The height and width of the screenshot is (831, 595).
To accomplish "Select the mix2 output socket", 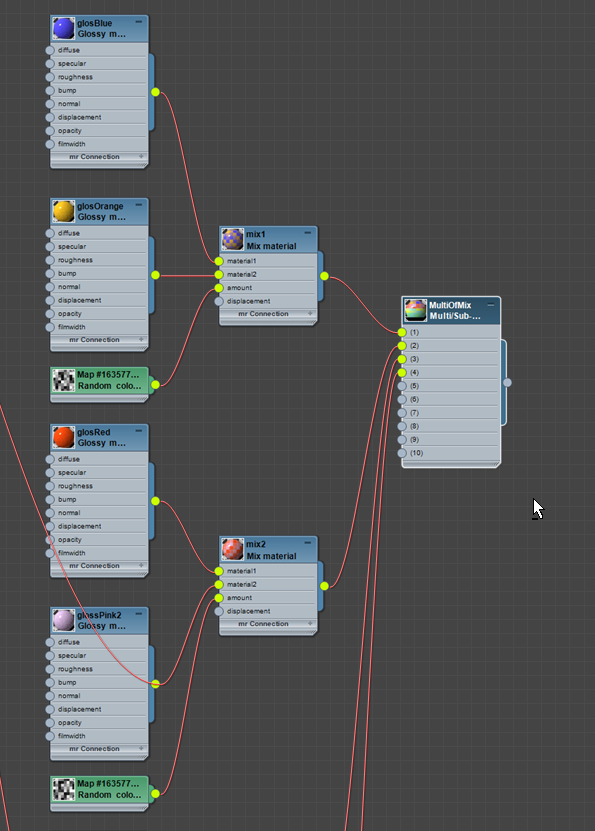I will click(x=324, y=586).
